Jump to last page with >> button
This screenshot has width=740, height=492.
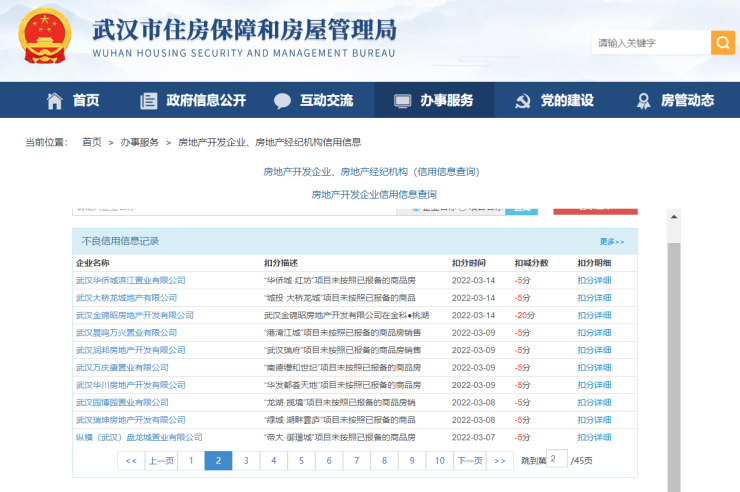pos(500,461)
